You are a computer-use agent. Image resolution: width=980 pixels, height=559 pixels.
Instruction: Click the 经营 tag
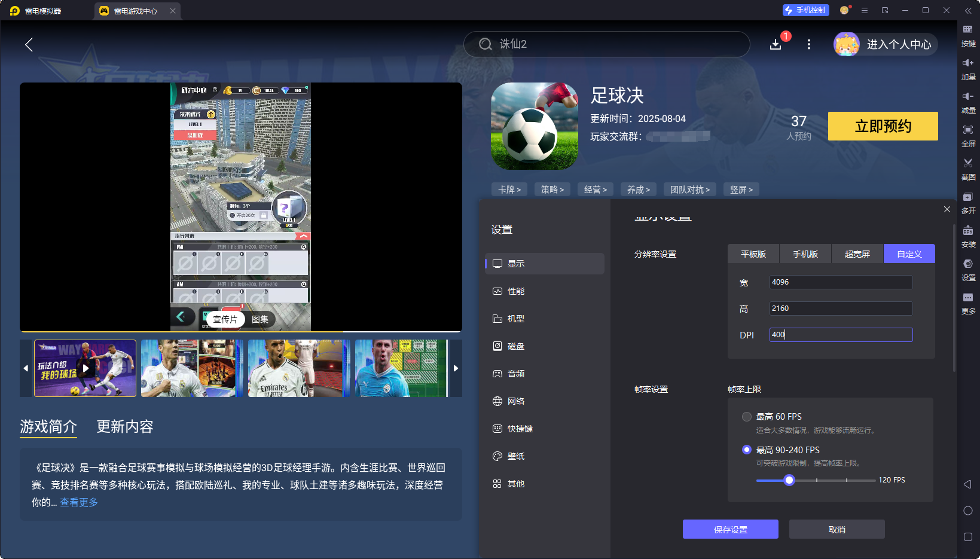596,190
